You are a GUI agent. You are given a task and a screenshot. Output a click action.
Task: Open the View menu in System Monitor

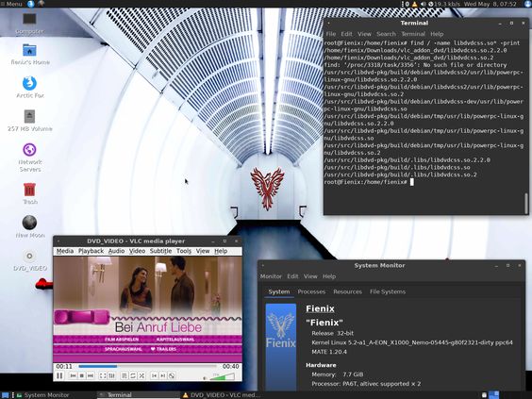(x=310, y=276)
